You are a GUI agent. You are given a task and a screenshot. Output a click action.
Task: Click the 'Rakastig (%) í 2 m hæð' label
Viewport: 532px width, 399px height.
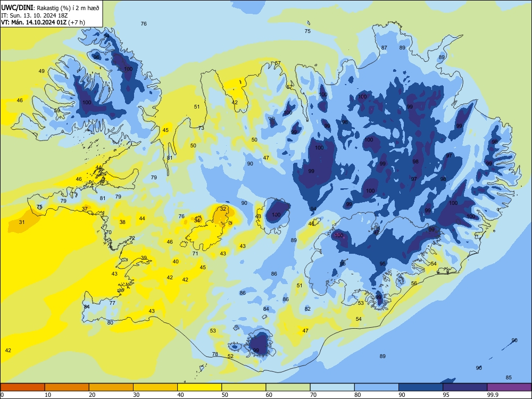click(x=68, y=8)
